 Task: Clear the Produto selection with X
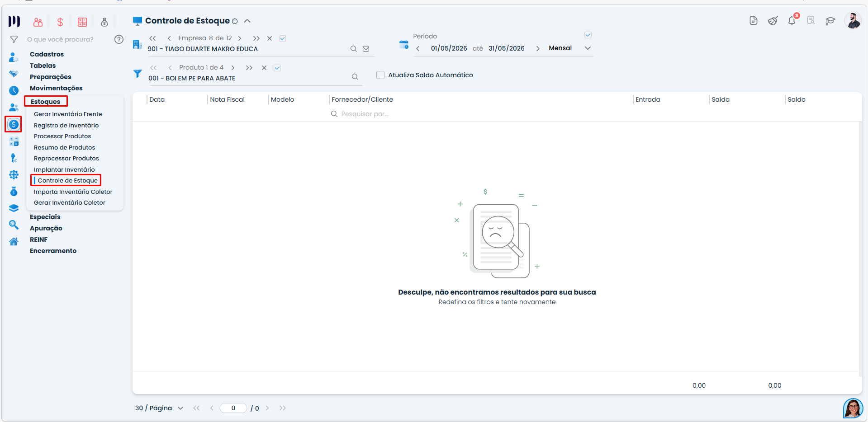264,68
